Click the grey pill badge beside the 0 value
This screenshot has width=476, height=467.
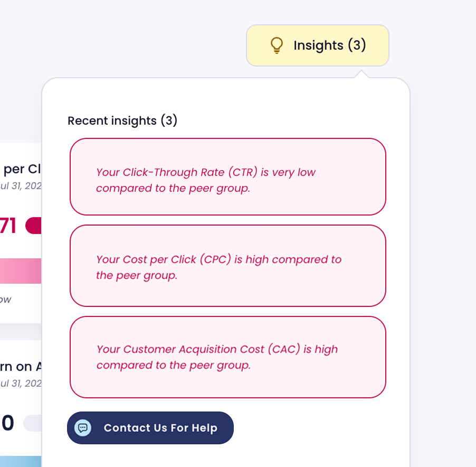pyautogui.click(x=33, y=423)
